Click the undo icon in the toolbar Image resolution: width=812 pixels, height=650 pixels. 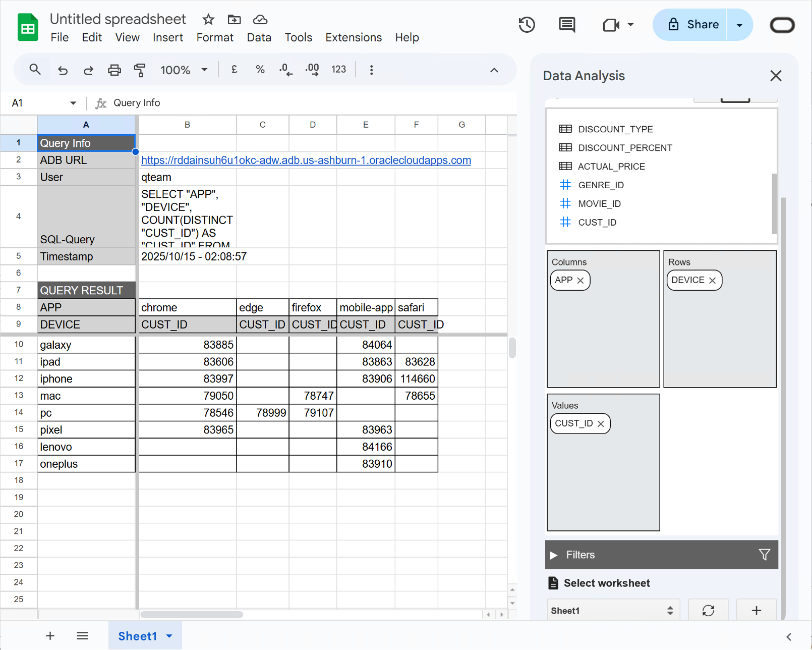(x=63, y=70)
